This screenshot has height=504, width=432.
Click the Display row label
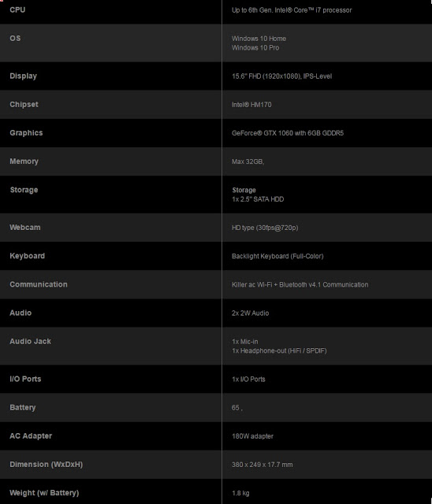(x=23, y=76)
